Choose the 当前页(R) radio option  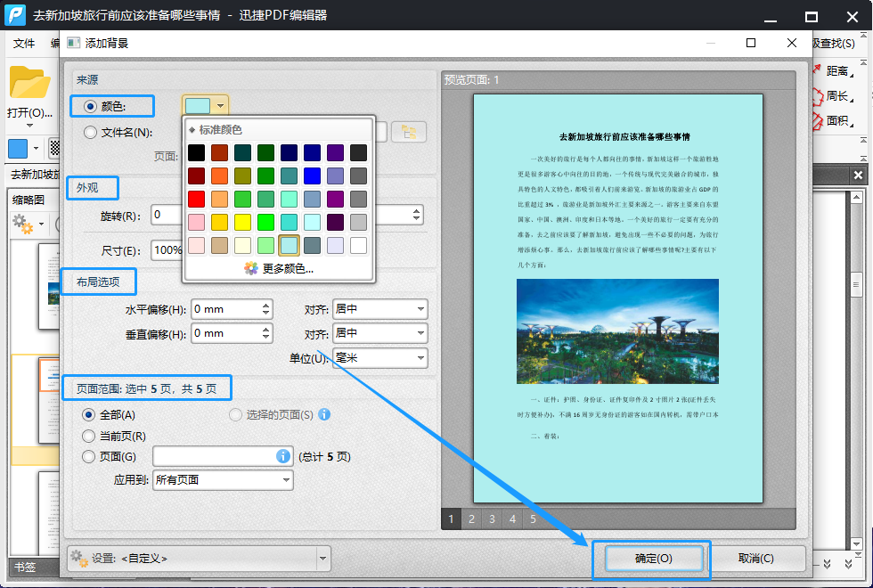point(88,436)
